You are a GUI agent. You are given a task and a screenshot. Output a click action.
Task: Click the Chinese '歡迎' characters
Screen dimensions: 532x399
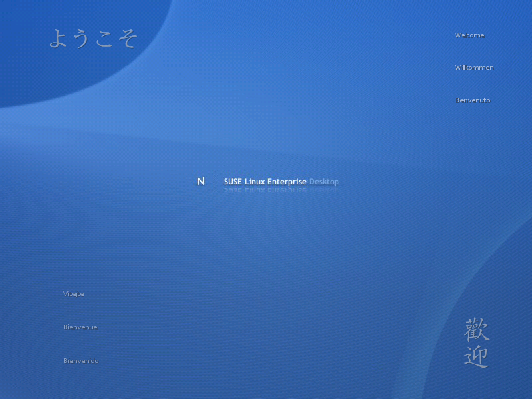point(477,342)
